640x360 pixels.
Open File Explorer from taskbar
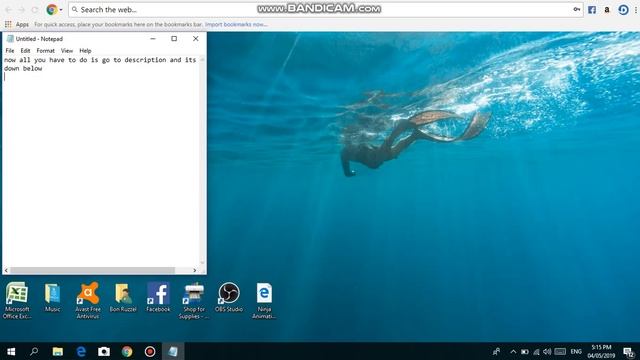coord(58,351)
